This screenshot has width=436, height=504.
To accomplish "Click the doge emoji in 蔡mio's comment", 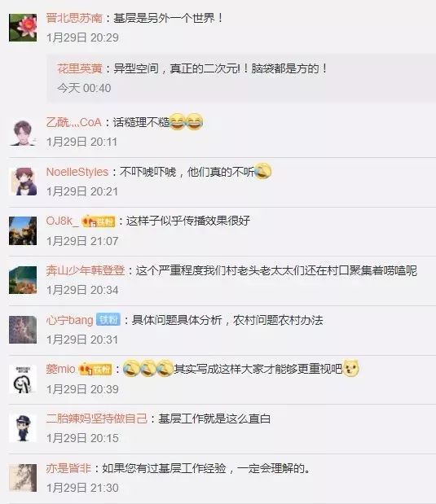I will [x=351, y=368].
